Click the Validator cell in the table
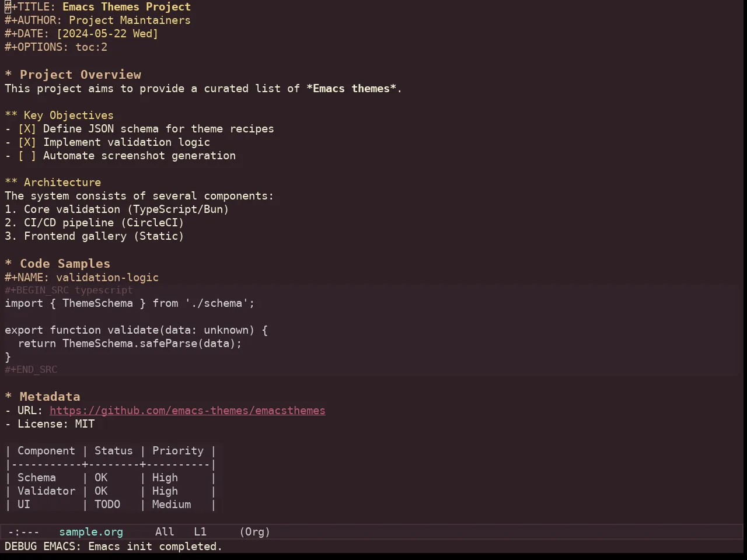This screenshot has width=747, height=560. [x=46, y=491]
